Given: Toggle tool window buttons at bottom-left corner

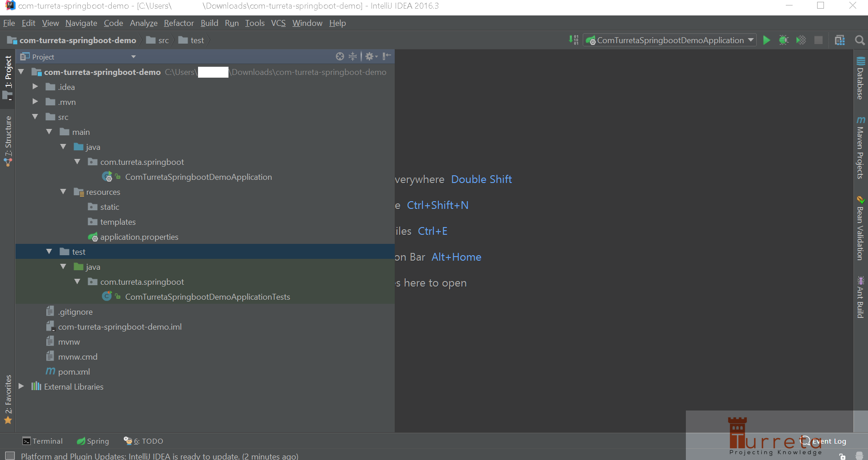Looking at the screenshot, I should pos(10,455).
